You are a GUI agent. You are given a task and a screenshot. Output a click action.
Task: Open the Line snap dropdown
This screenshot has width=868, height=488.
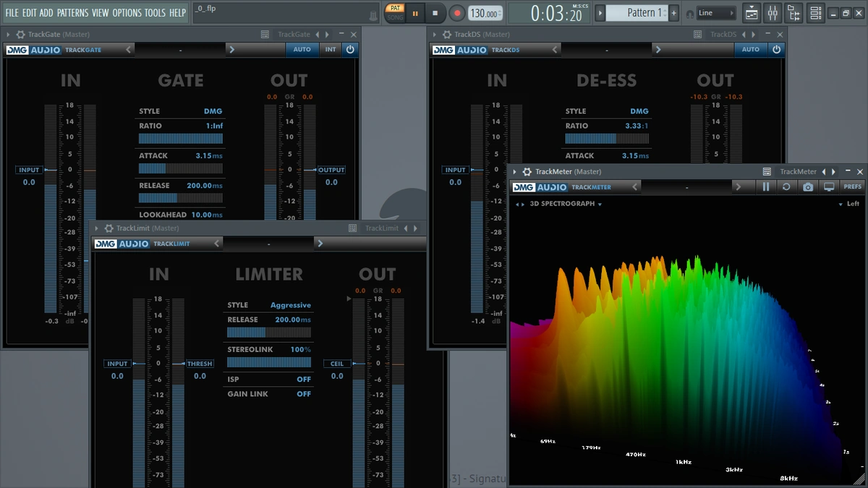click(716, 13)
